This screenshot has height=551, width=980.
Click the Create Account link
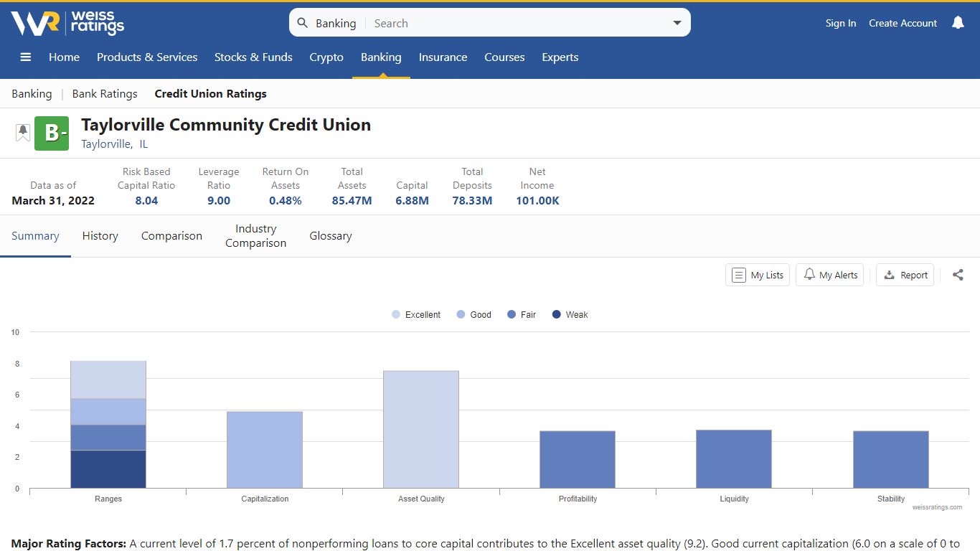(903, 23)
